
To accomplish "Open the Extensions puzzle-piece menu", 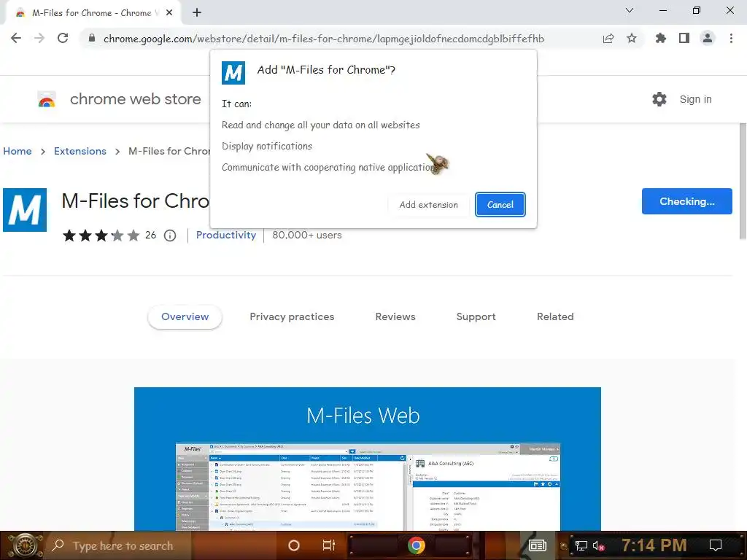I will (x=661, y=38).
